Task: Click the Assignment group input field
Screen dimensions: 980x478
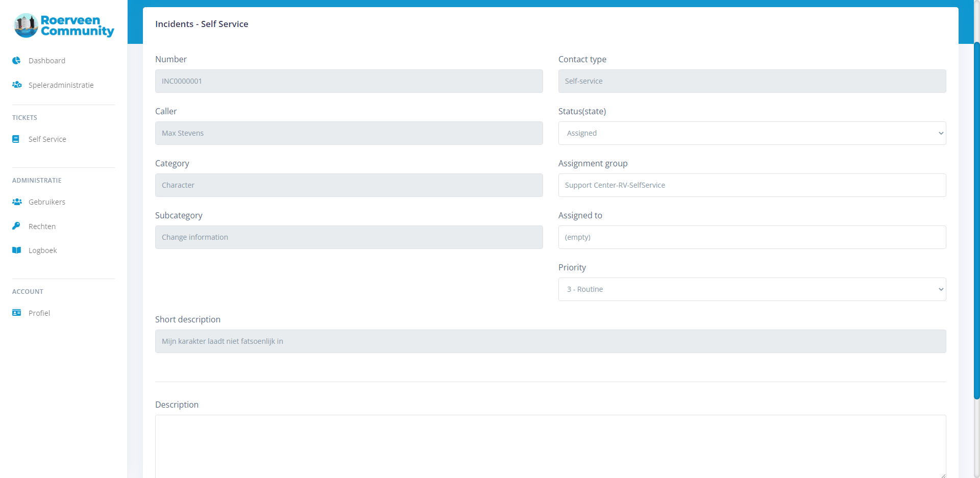Action: click(751, 185)
